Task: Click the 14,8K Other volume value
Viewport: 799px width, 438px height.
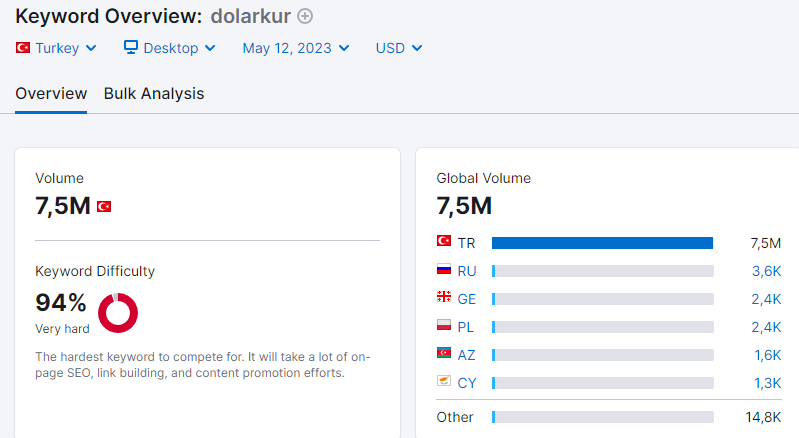Action: click(763, 417)
